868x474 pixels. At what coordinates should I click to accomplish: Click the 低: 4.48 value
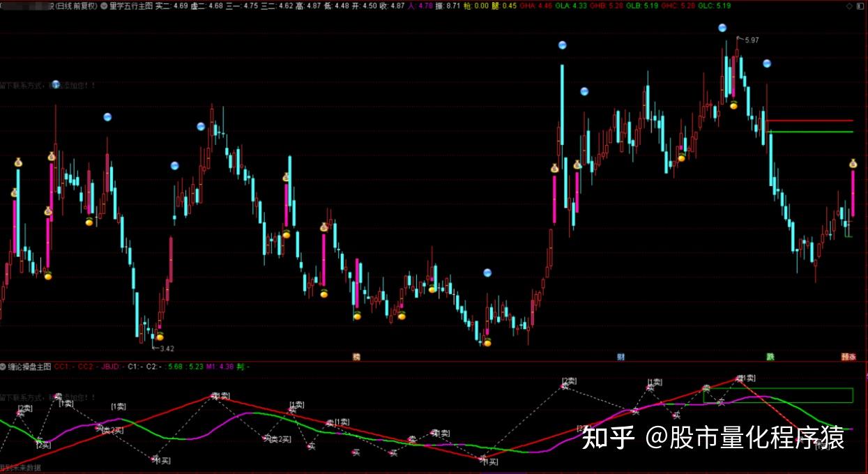coord(335,6)
